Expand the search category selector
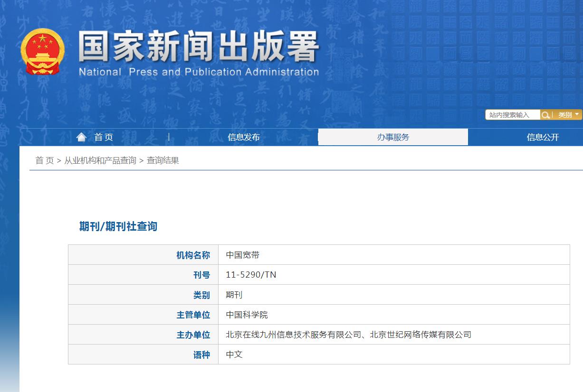Viewport: 583px width, 392px height. point(568,114)
